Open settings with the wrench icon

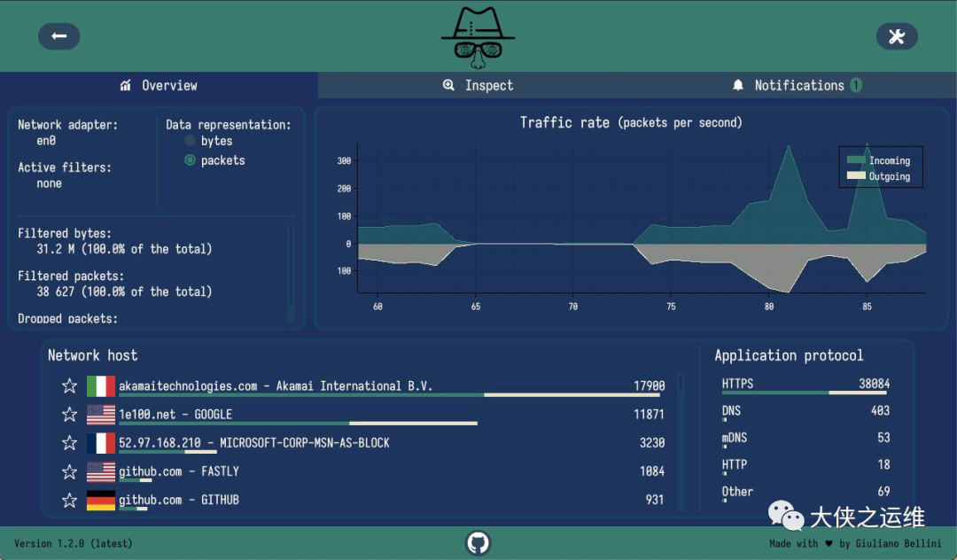click(x=897, y=36)
